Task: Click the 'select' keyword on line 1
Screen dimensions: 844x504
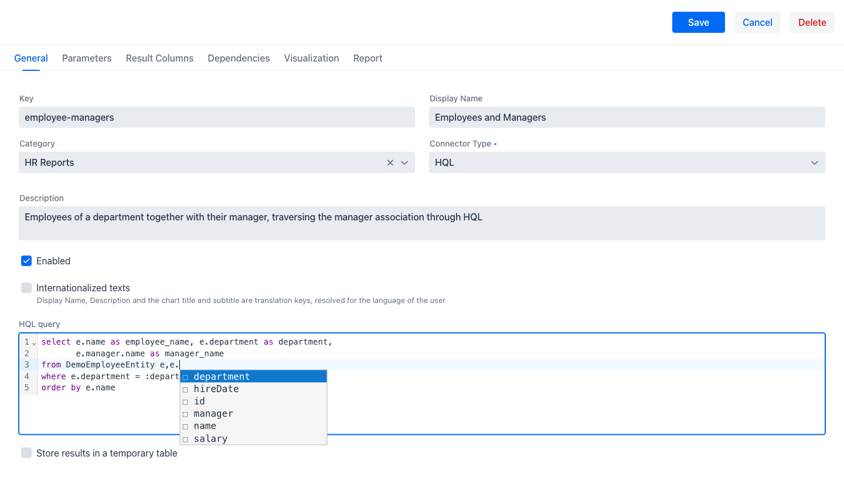Action: point(56,342)
